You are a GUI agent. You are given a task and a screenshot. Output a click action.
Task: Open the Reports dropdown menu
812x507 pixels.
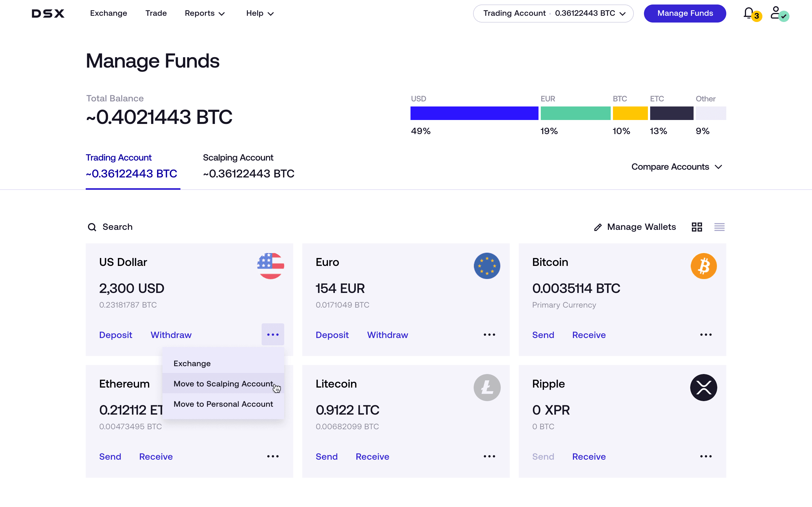click(x=205, y=14)
